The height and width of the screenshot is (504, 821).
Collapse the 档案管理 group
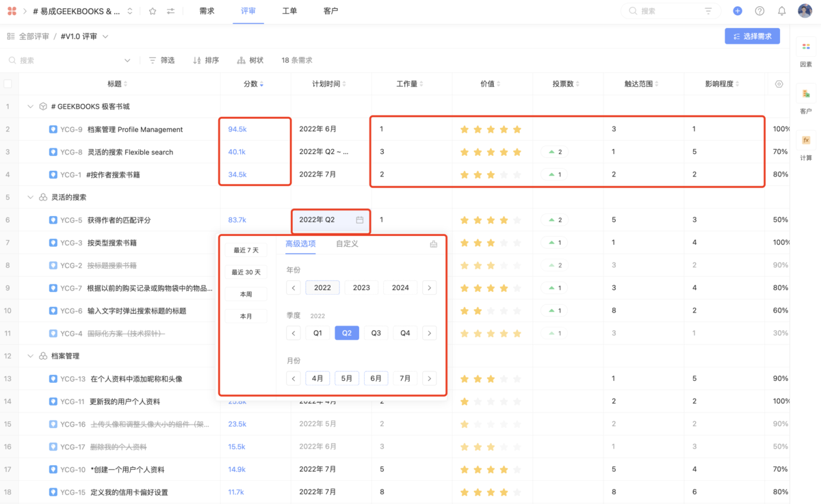click(30, 356)
